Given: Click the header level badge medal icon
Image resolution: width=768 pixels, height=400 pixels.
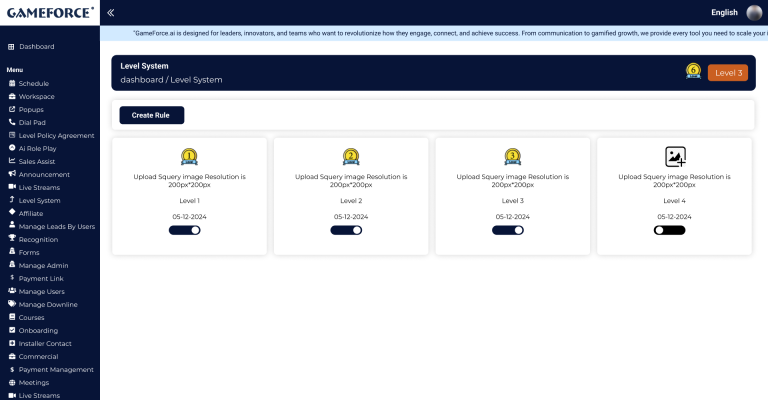Looking at the screenshot, I should (693, 71).
